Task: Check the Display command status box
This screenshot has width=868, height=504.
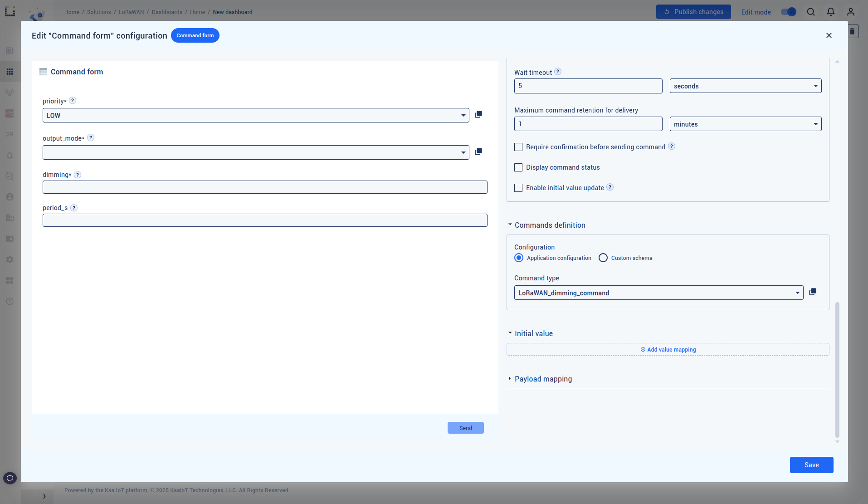Action: pyautogui.click(x=518, y=167)
